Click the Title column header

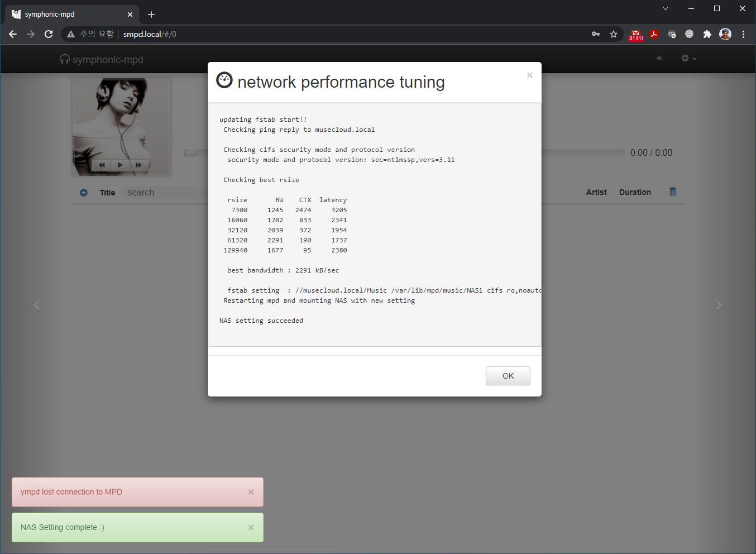[x=107, y=193]
